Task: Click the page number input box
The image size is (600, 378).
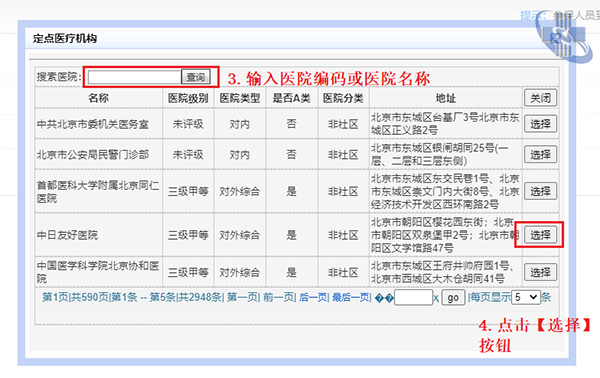Action: pyautogui.click(x=413, y=297)
